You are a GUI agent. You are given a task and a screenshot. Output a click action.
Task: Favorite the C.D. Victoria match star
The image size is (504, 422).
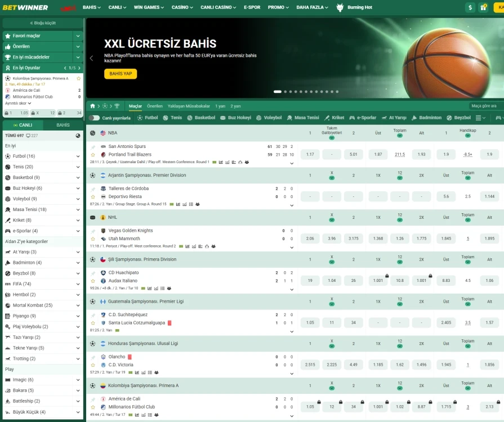pyautogui.click(x=93, y=365)
